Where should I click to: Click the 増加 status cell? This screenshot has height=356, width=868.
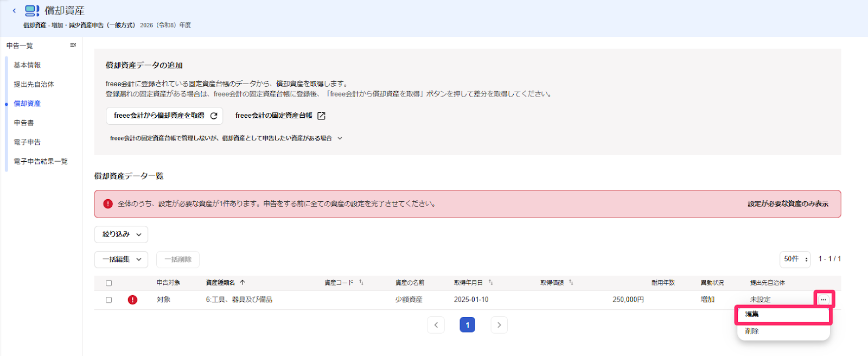click(707, 300)
